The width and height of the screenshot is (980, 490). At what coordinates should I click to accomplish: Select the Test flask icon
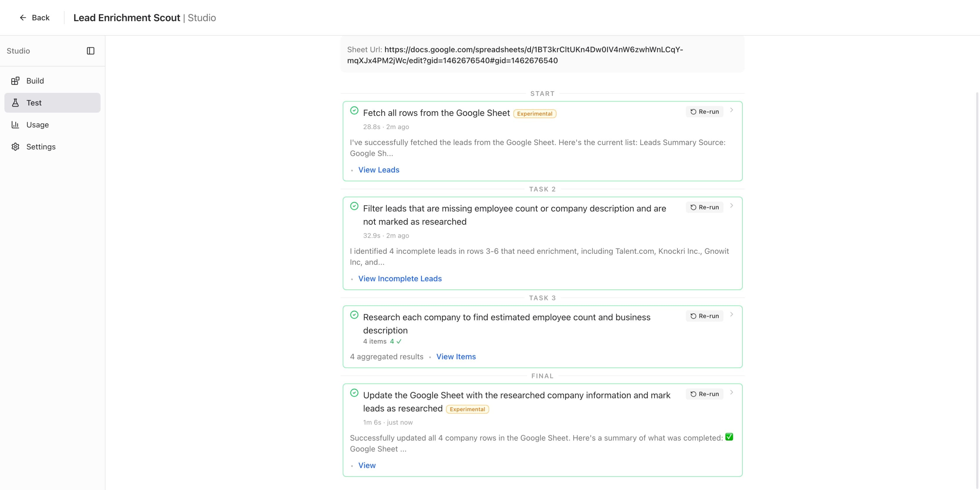coord(15,103)
